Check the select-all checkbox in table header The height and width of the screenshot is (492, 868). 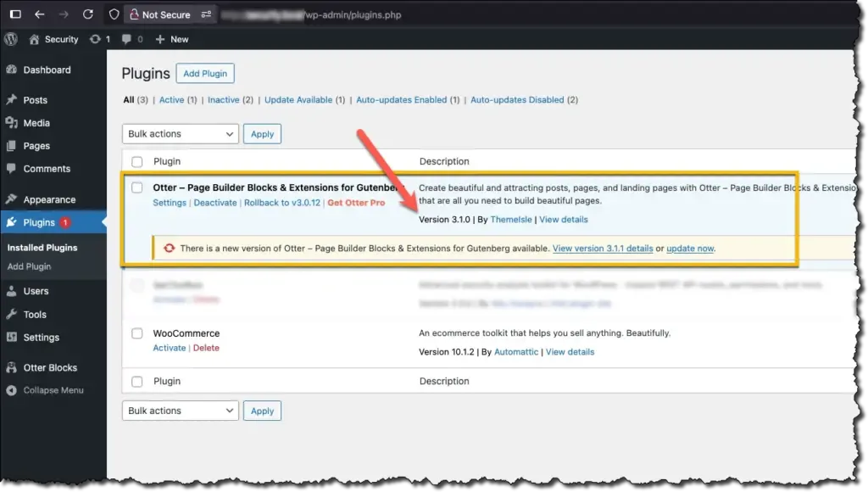136,162
